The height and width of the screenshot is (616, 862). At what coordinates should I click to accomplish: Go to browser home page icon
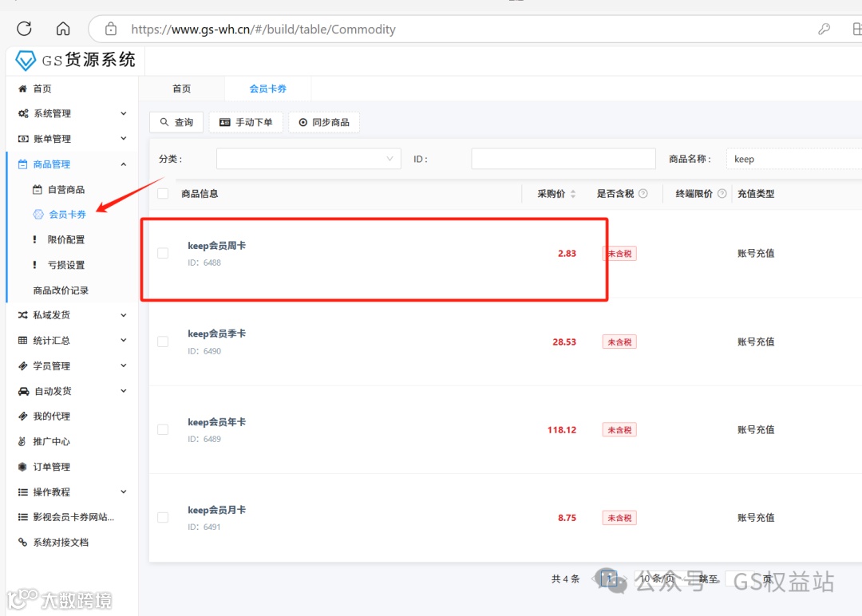coord(63,29)
